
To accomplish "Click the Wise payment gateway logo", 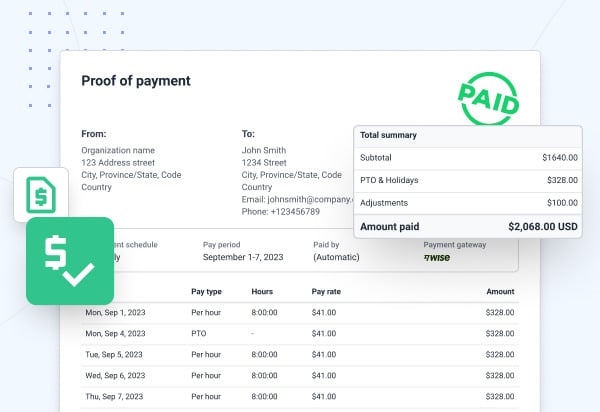I will click(x=437, y=257).
